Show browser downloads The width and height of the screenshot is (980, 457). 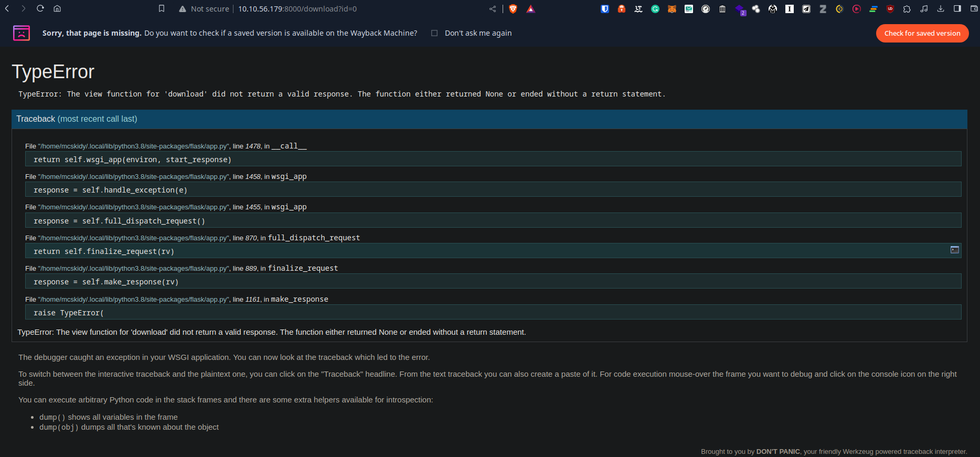941,9
